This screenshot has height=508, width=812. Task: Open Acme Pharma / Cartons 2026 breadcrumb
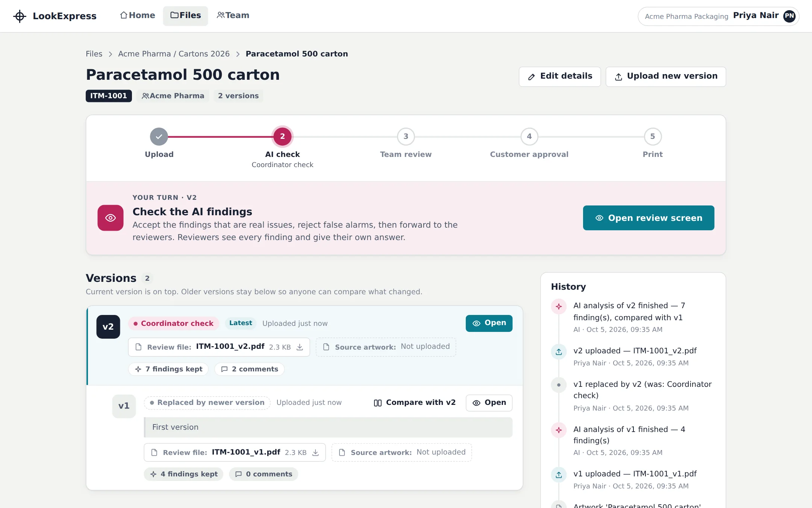pos(174,54)
